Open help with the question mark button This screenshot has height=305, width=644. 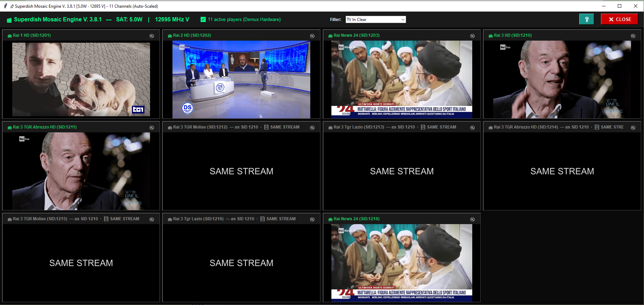pos(587,19)
